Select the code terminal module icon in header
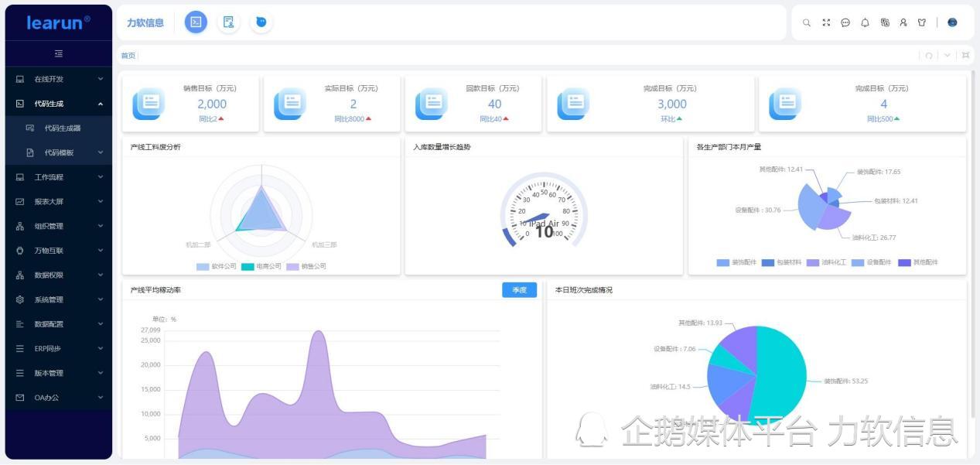Screen dimensions: 980x465 click(x=196, y=22)
